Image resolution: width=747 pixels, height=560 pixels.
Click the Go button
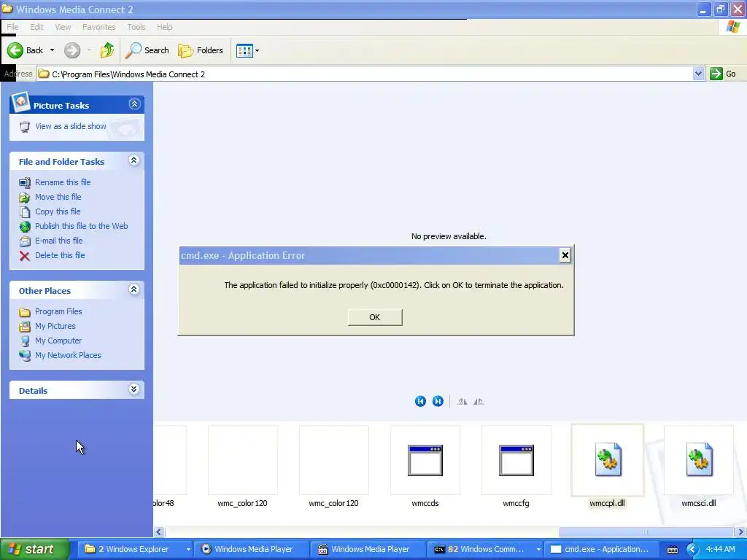[723, 74]
